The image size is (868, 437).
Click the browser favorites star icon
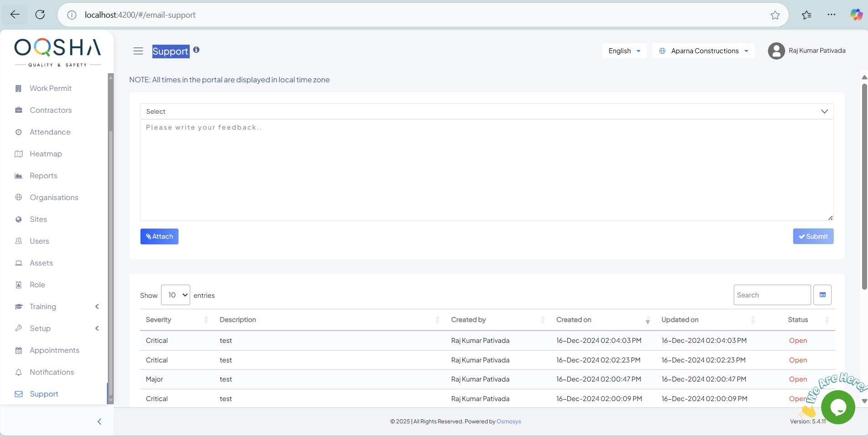coord(775,15)
